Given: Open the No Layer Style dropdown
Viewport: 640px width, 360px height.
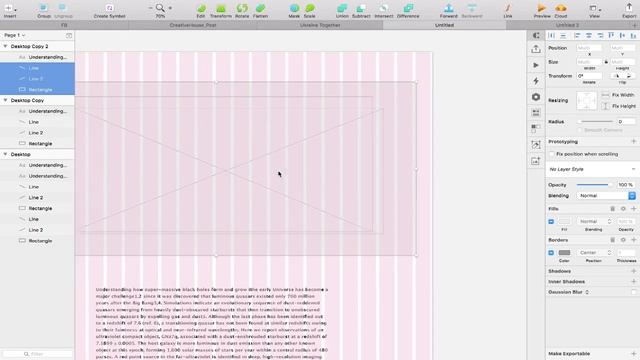Looking at the screenshot, I should pos(592,169).
